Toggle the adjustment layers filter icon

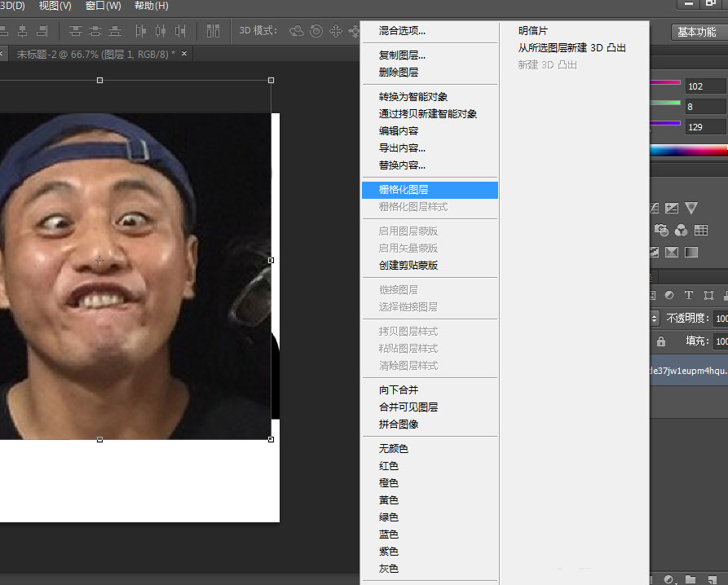pyautogui.click(x=668, y=294)
